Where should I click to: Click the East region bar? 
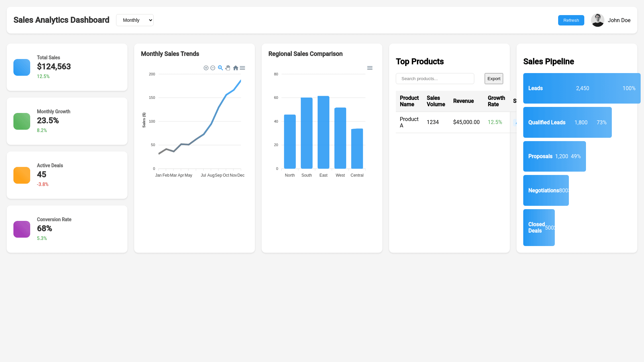323,132
